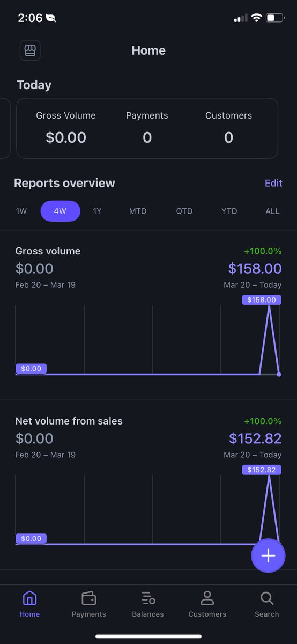Tap the $0.00 label on Net volume chart
Viewport: 297px width, 644px height.
31,539
